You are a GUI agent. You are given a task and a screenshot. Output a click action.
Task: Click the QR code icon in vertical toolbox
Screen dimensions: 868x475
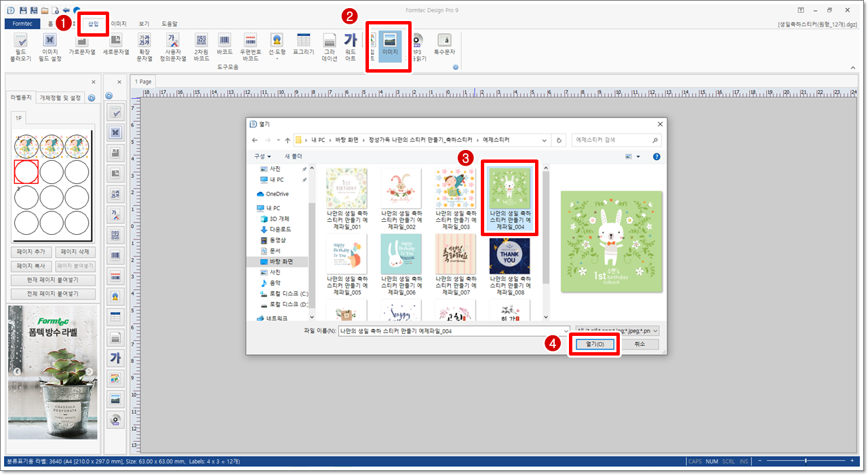click(115, 236)
